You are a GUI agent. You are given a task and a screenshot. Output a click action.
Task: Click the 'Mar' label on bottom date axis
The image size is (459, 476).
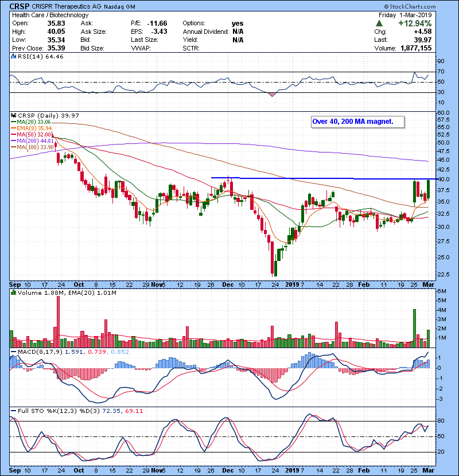tap(429, 470)
